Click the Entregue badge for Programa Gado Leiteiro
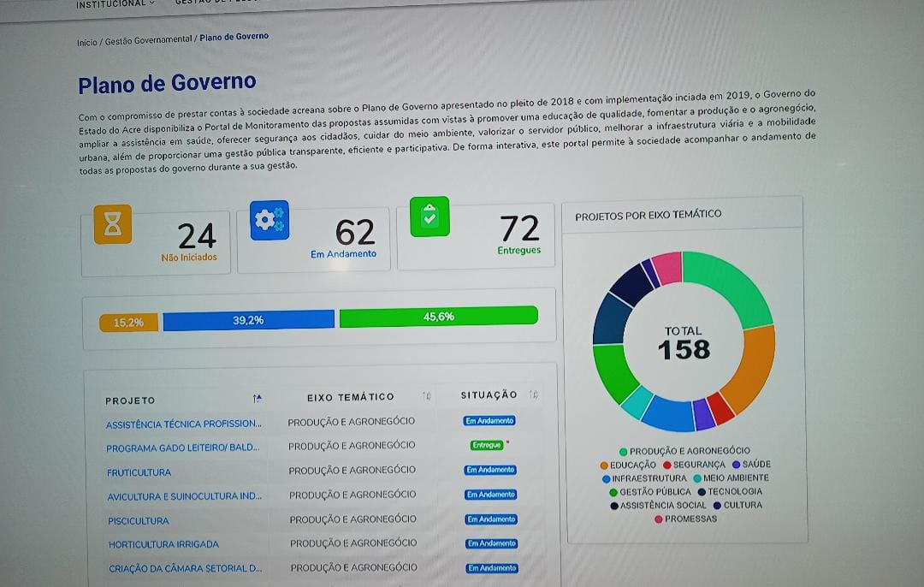 (x=487, y=445)
